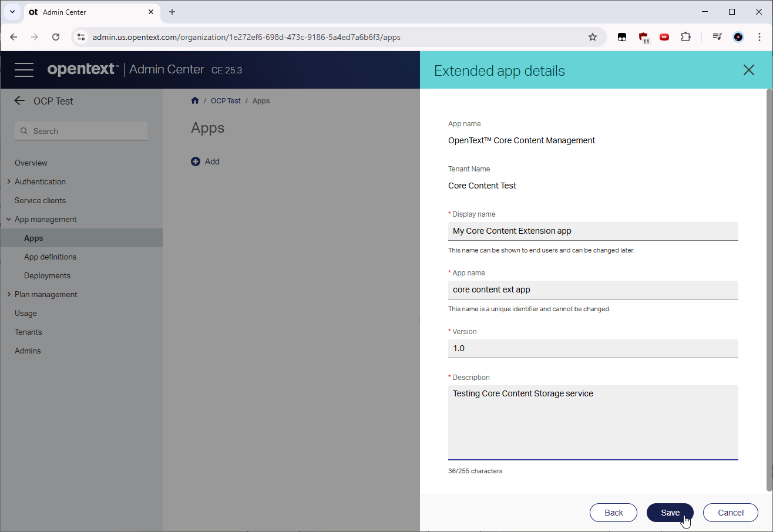
Task: Click the back arrow beside OCP Test
Action: (19, 100)
